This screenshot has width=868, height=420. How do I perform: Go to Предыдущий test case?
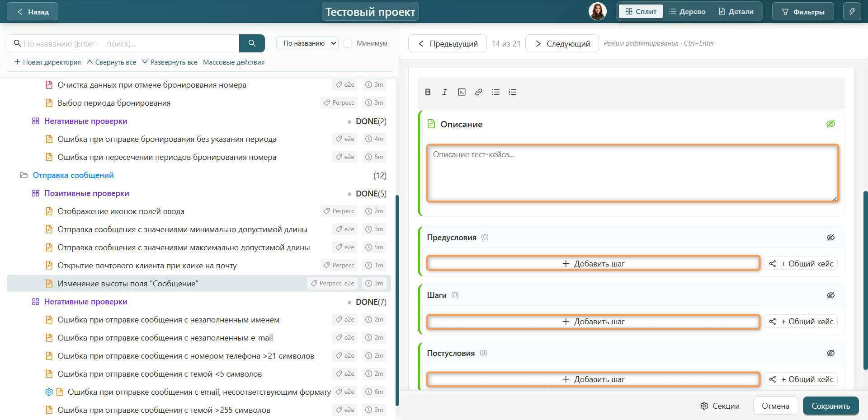coord(448,43)
